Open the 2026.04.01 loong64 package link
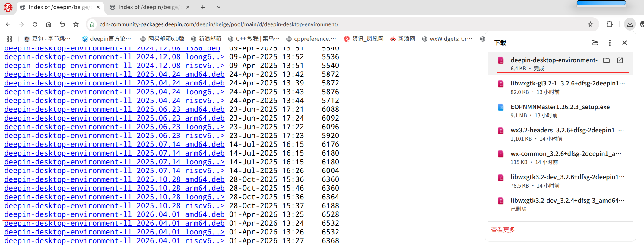This screenshot has width=644, height=245. tap(114, 232)
